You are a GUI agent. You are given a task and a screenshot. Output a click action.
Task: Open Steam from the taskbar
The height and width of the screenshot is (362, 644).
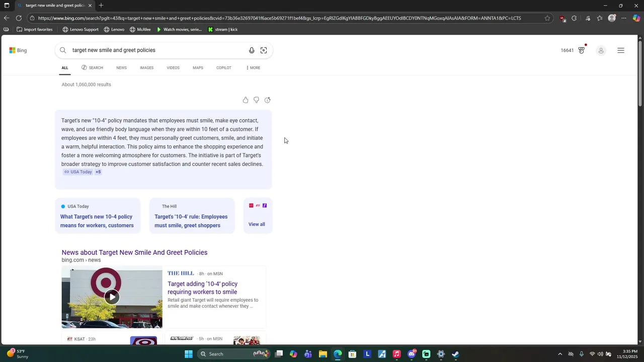(x=455, y=354)
